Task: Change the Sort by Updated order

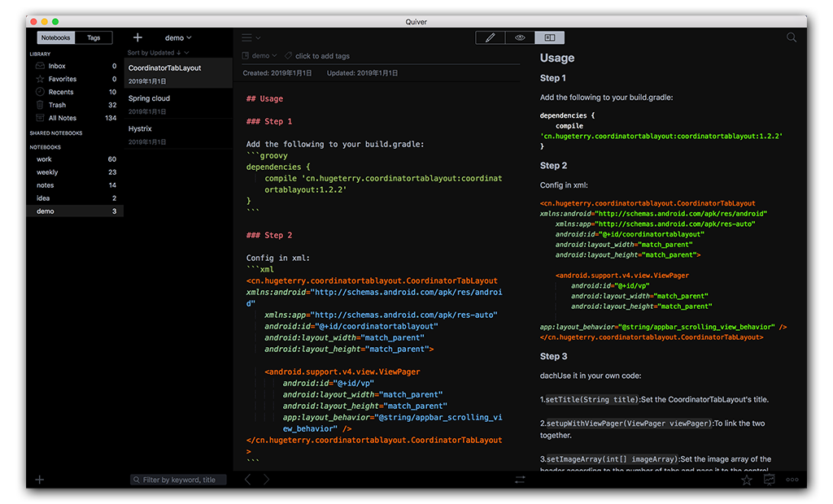Action: [x=158, y=53]
